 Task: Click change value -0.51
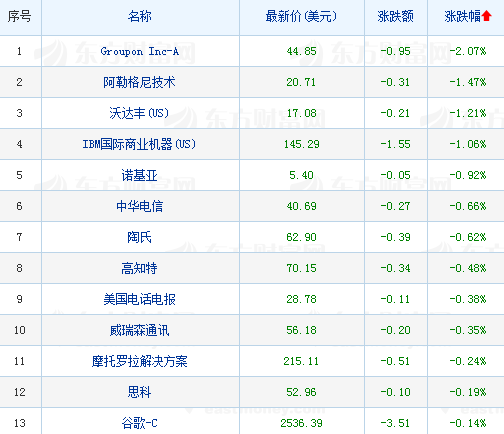tap(396, 361)
